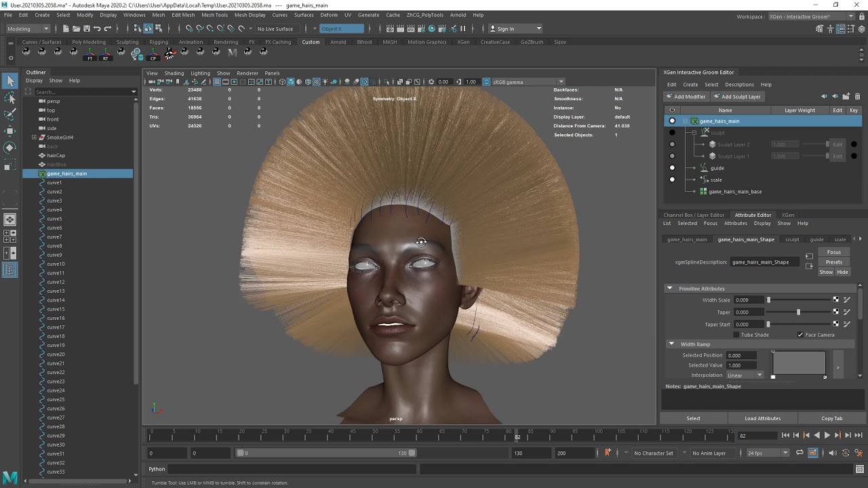Click the Play Forwards button in playback controls
The image size is (868, 488).
(x=827, y=435)
